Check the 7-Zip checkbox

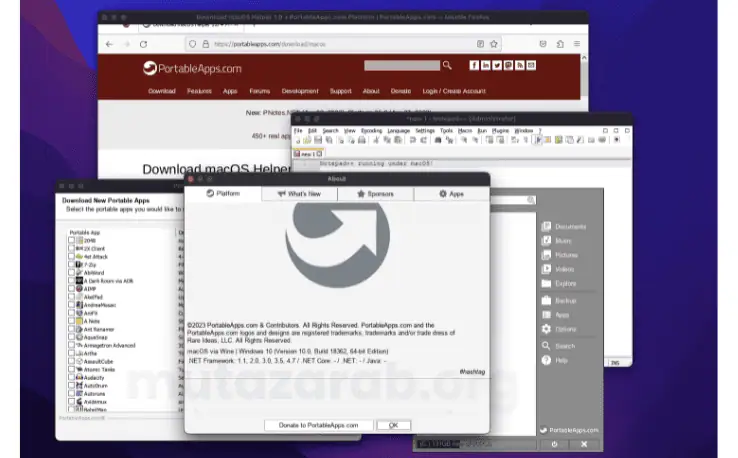72,265
